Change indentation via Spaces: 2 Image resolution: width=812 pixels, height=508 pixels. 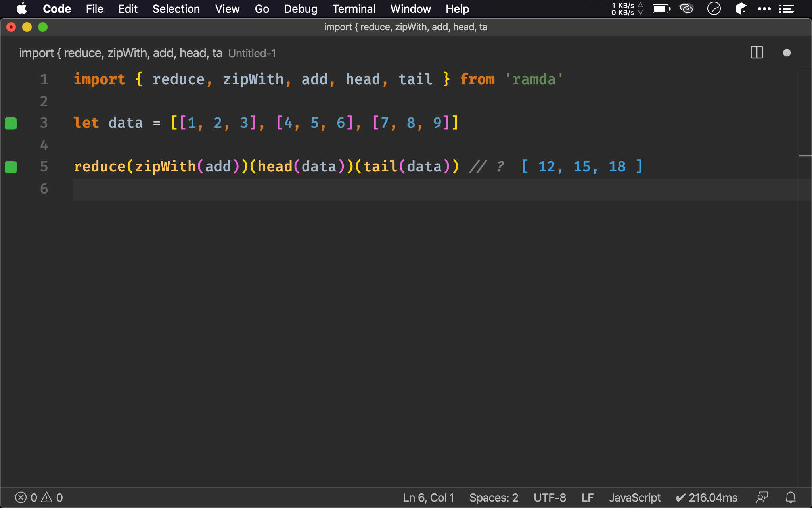[x=494, y=497]
